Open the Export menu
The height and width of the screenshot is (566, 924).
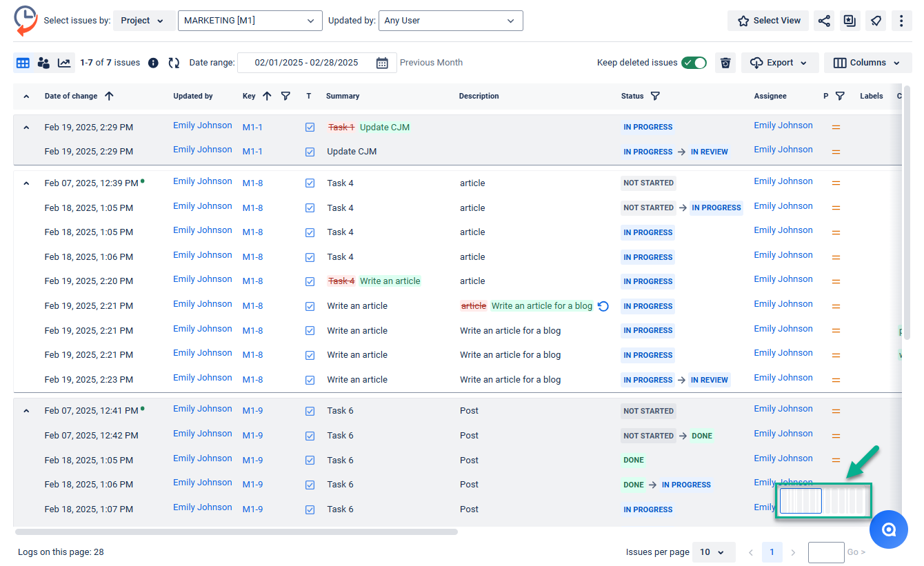[779, 63]
